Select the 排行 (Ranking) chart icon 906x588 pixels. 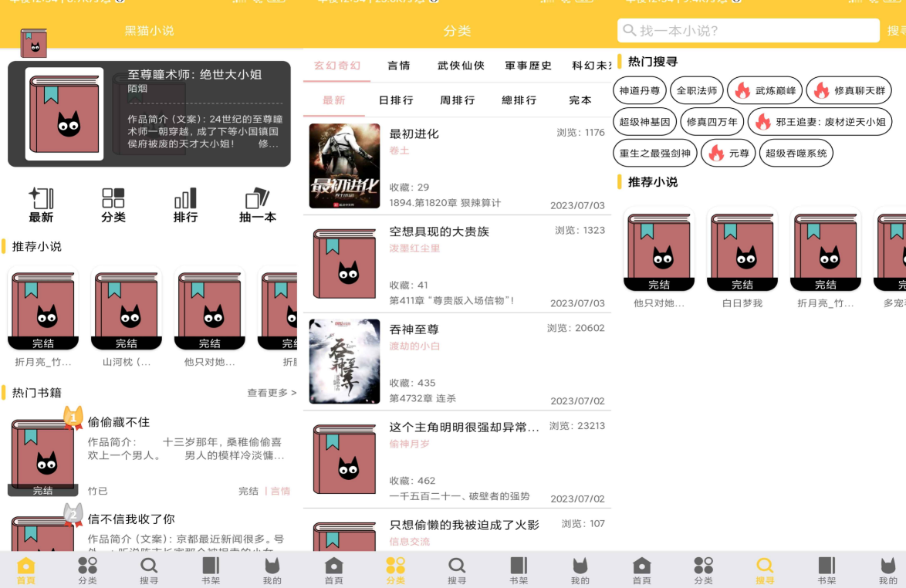[185, 204]
